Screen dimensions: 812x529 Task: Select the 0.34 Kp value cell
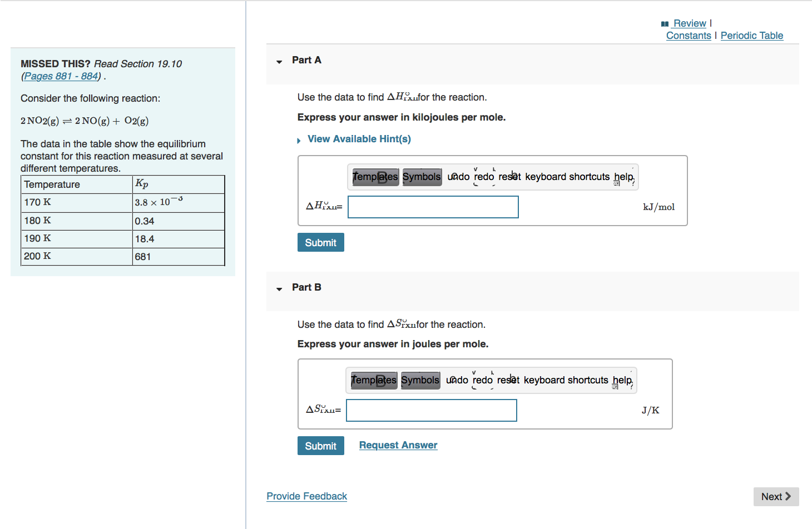tap(179, 221)
